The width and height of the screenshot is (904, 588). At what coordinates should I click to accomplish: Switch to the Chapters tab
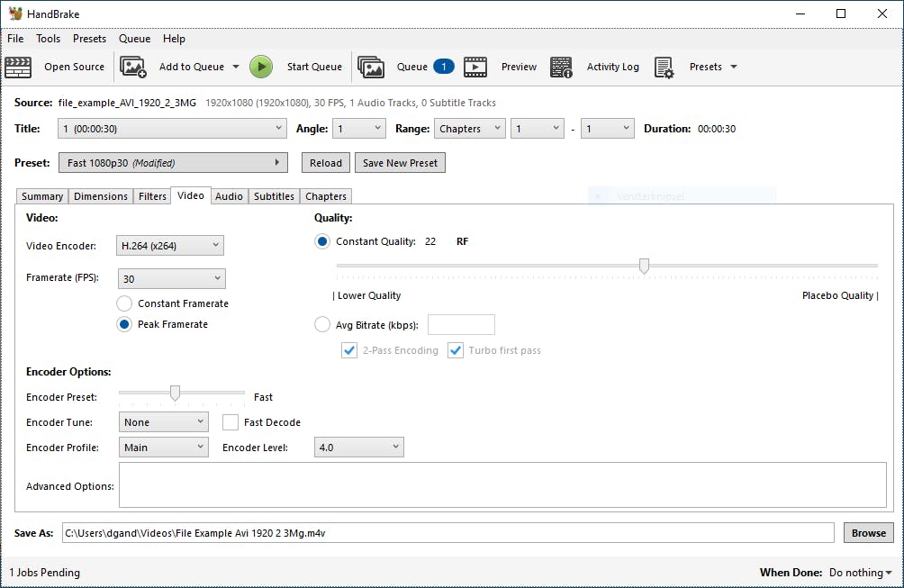pos(326,196)
